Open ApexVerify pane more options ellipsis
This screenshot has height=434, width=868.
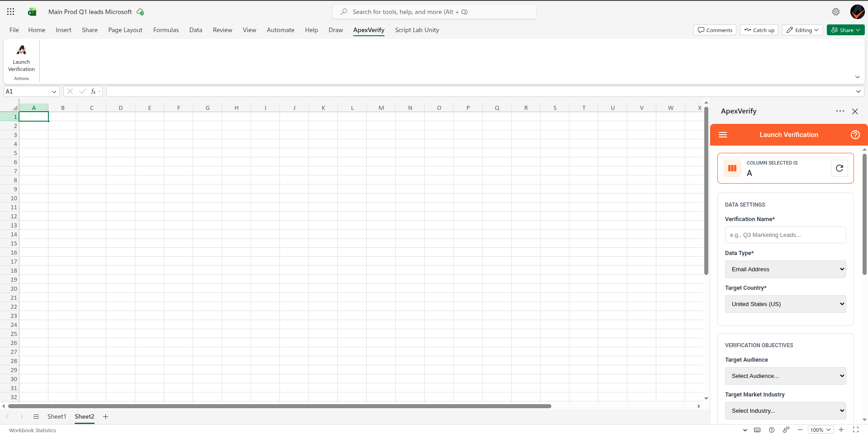coord(840,111)
